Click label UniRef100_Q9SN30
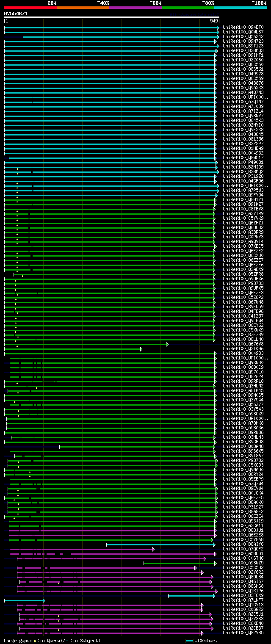Viewport: 271px width, 644px height. click(243, 362)
